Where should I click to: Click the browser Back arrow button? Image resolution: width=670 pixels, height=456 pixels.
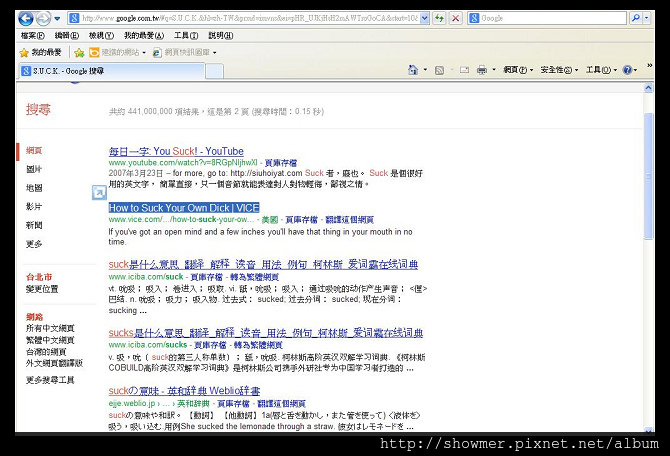pos(26,18)
